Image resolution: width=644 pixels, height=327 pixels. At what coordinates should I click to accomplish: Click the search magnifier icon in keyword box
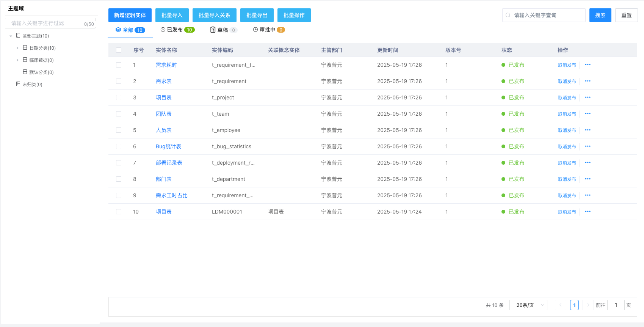pos(508,15)
